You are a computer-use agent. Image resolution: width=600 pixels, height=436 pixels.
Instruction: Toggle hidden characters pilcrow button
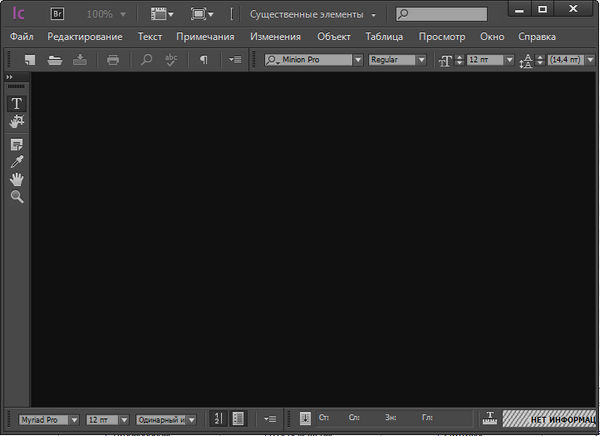click(x=204, y=60)
